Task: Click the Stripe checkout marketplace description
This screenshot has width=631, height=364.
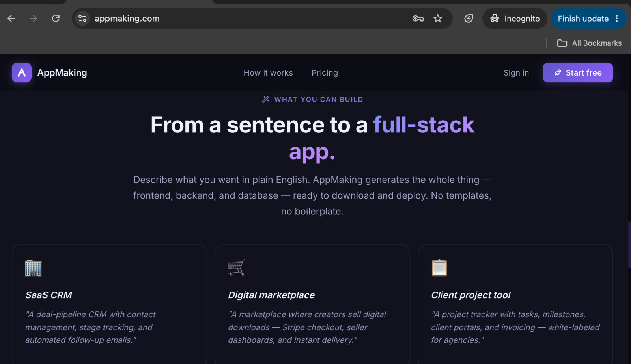Action: pyautogui.click(x=307, y=327)
